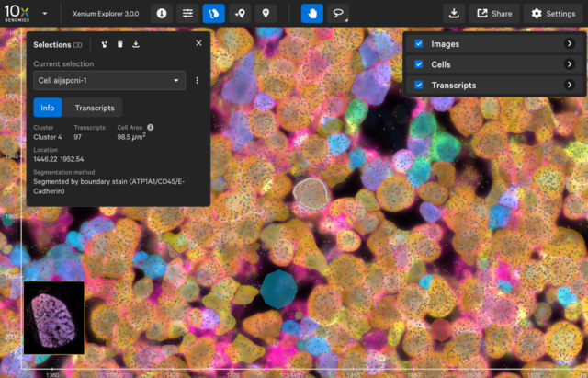Uncheck the Cells layer checkbox

coord(419,64)
